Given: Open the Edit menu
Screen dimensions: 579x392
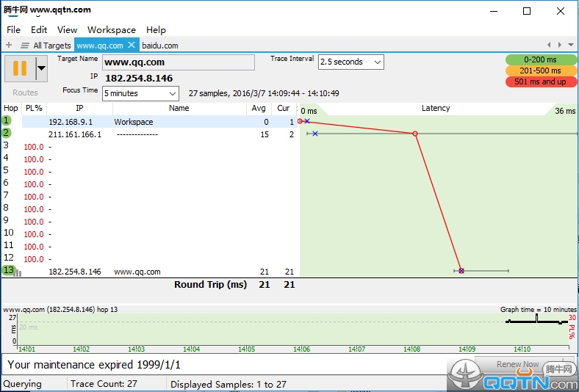Looking at the screenshot, I should (39, 30).
